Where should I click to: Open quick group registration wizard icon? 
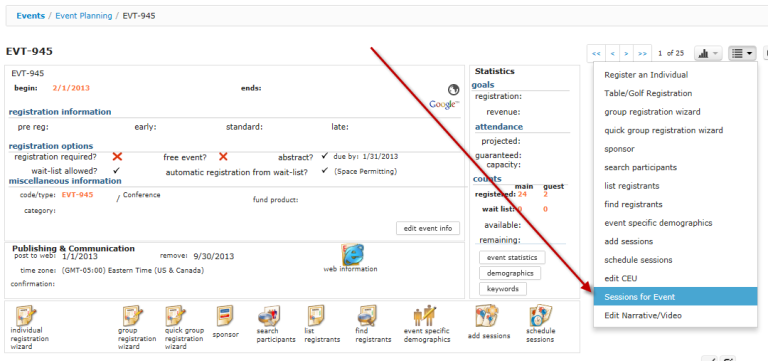click(175, 316)
